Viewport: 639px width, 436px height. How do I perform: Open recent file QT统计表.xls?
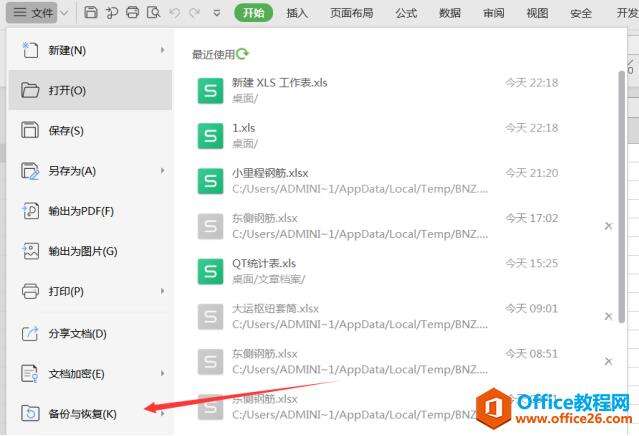403,271
